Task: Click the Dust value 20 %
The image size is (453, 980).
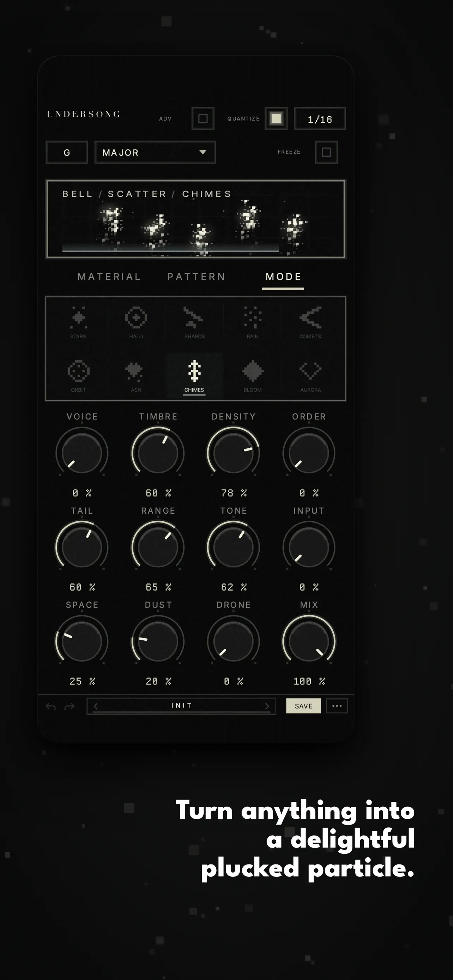Action: [x=159, y=681]
